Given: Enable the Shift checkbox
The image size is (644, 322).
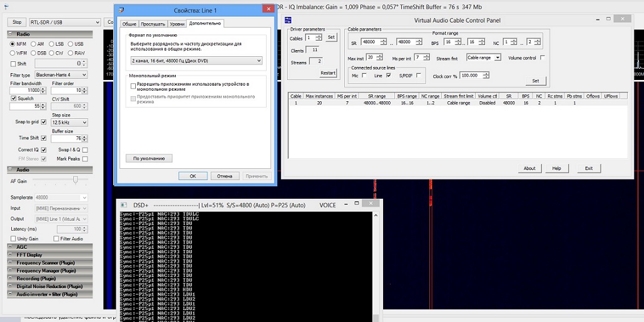Looking at the screenshot, I should click(13, 64).
